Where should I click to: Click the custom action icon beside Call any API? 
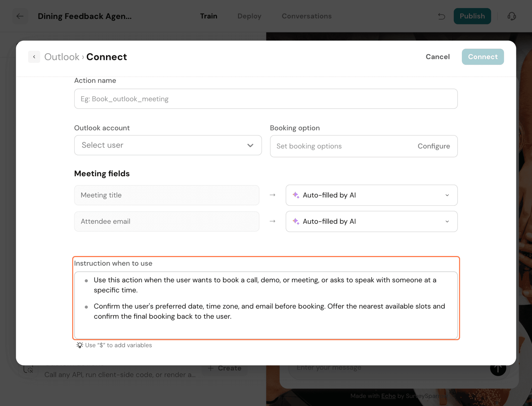pyautogui.click(x=29, y=369)
